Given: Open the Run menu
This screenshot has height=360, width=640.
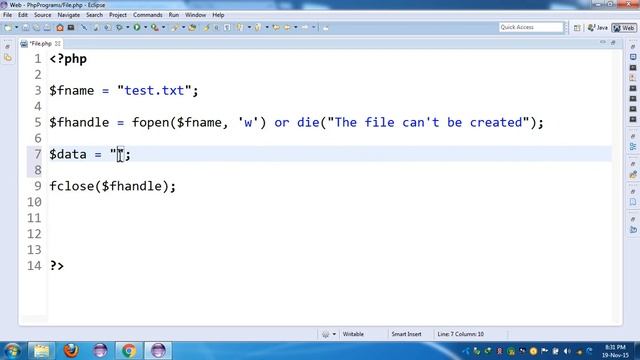Looking at the screenshot, I should [173, 15].
